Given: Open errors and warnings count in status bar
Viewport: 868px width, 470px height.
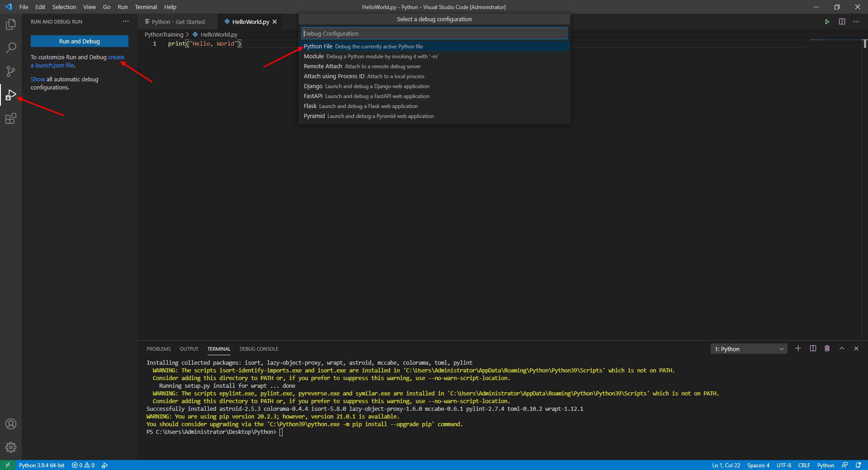Looking at the screenshot, I should (83, 465).
